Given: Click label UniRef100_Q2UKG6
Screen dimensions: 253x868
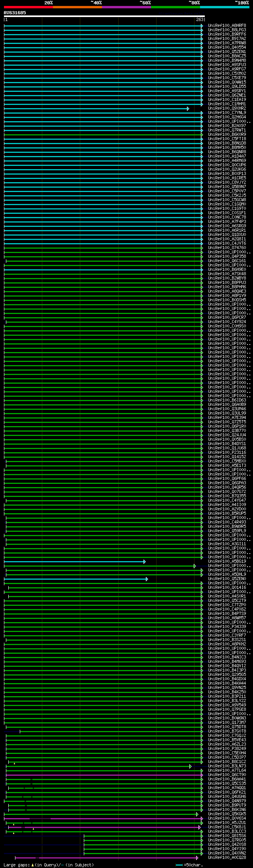Looking at the screenshot, I should pos(227,169).
